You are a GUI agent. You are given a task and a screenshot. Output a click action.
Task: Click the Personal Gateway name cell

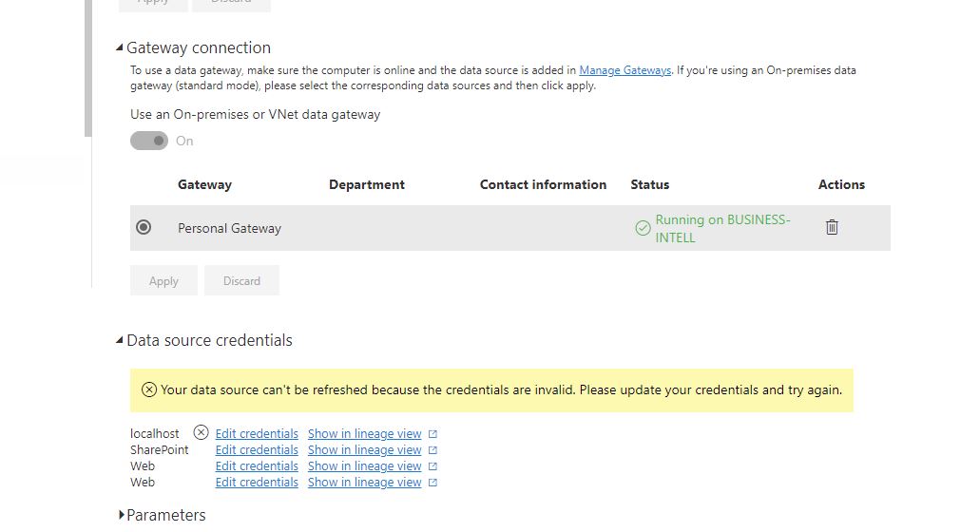click(x=229, y=229)
